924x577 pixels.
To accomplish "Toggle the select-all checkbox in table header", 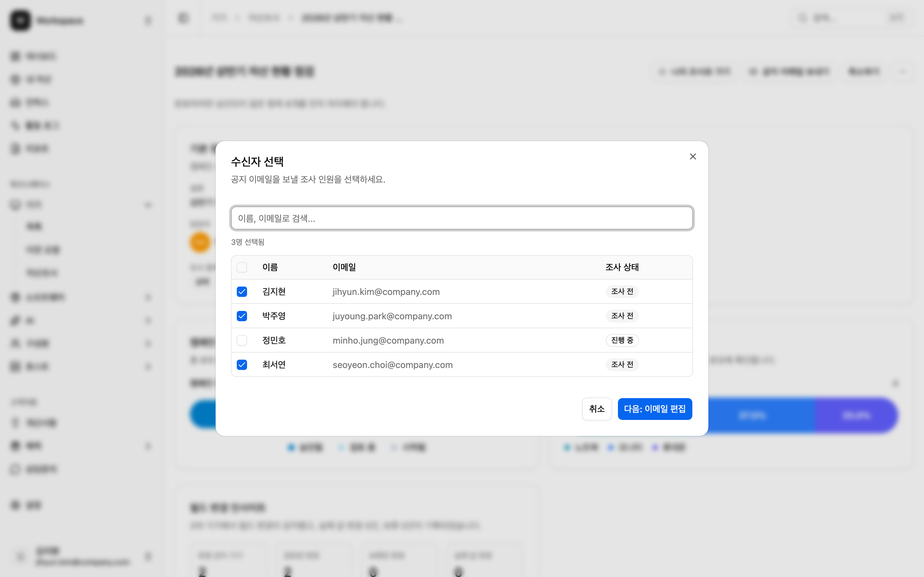I will [242, 267].
